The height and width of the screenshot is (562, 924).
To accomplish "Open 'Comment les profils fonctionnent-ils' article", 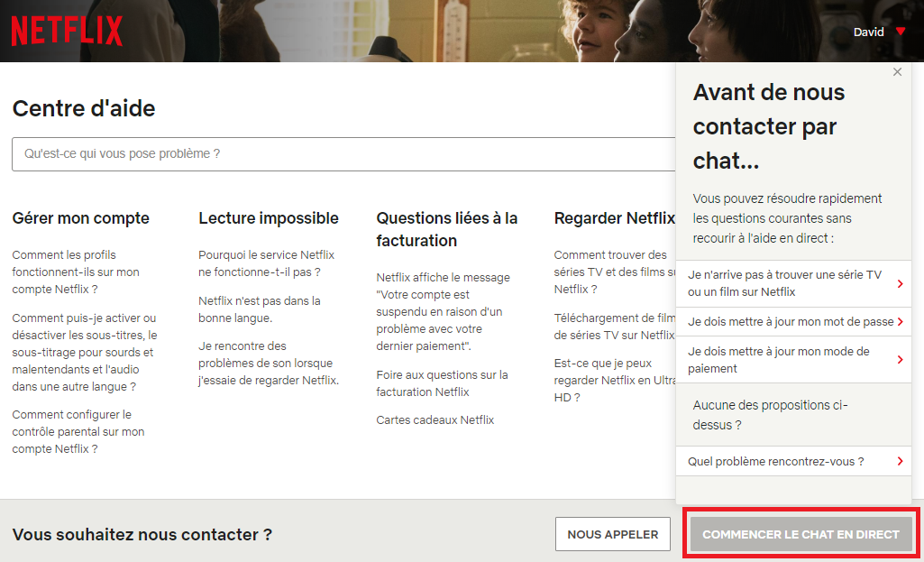I will 76,272.
